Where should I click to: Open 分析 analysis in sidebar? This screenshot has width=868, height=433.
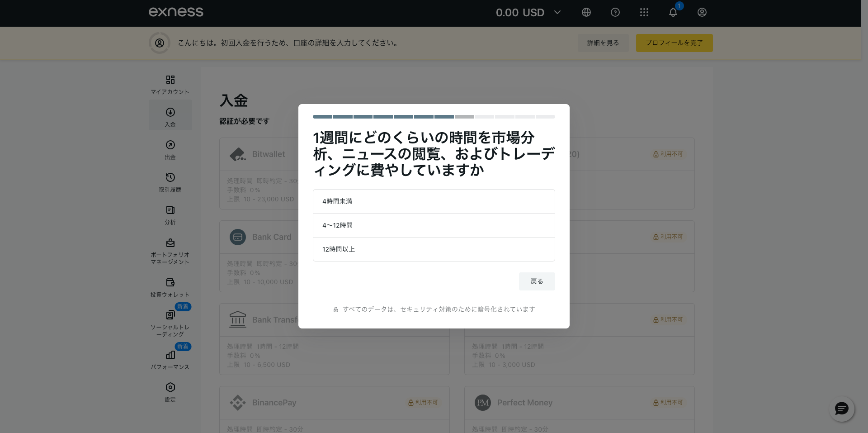[x=170, y=214]
